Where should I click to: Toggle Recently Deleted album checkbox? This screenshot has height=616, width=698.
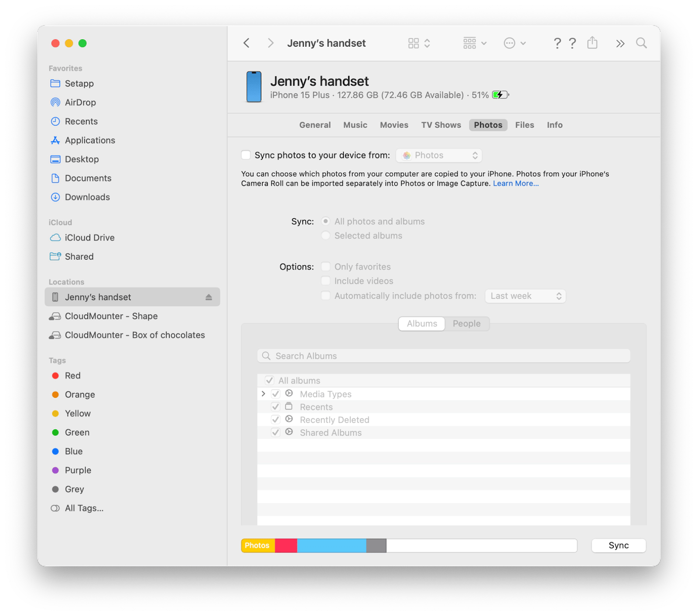click(275, 420)
